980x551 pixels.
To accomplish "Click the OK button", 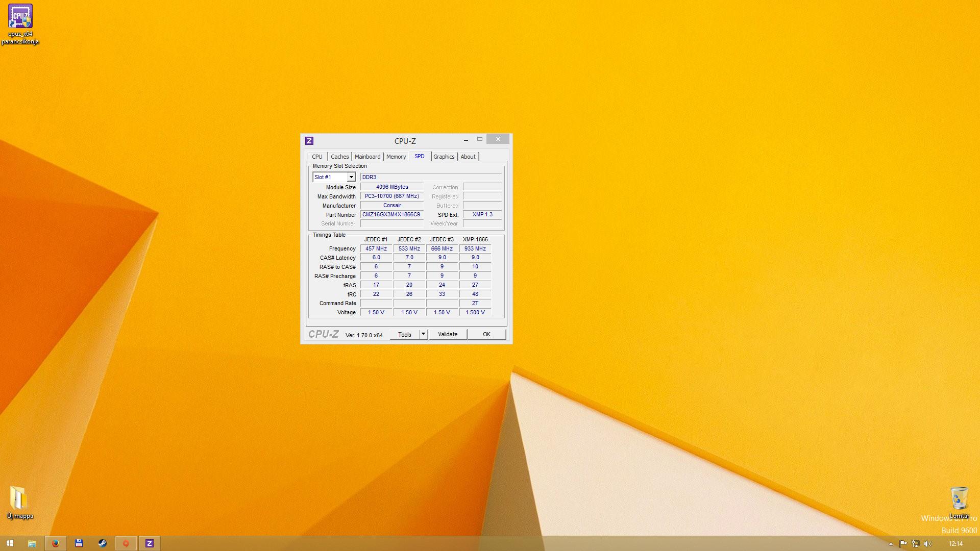I will pyautogui.click(x=487, y=335).
